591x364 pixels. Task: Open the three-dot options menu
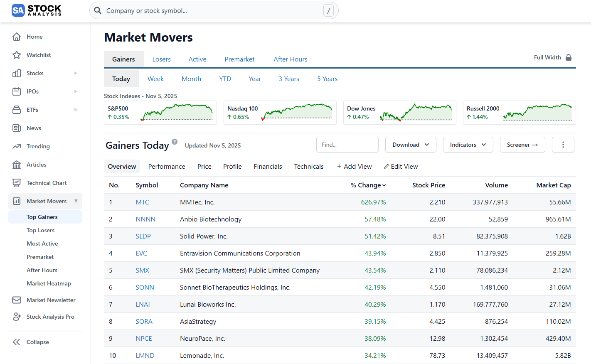pyautogui.click(x=563, y=144)
